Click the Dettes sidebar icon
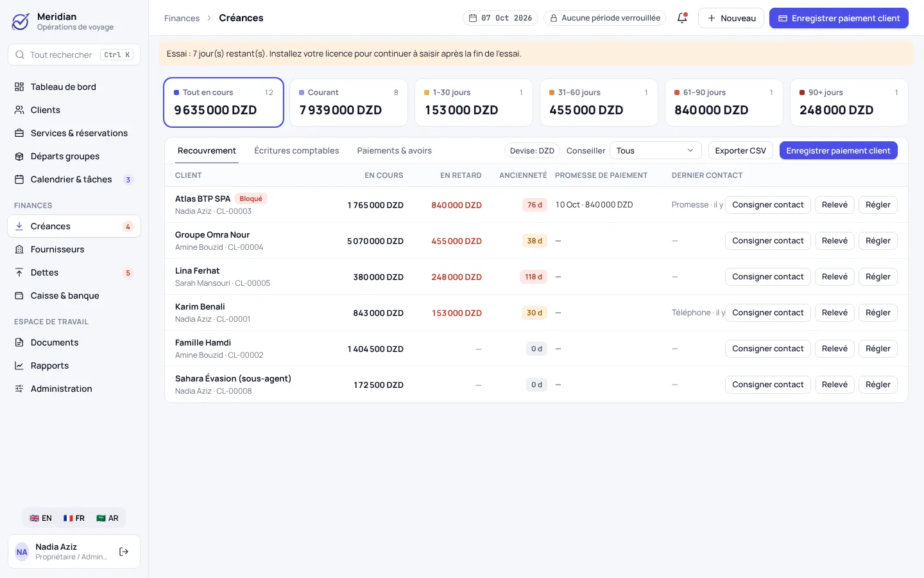The height and width of the screenshot is (578, 924). coord(19,272)
